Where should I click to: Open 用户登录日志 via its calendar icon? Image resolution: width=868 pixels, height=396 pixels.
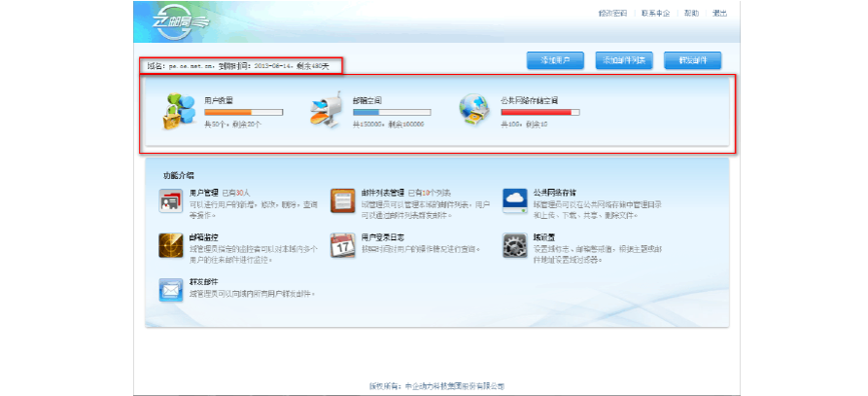(342, 245)
